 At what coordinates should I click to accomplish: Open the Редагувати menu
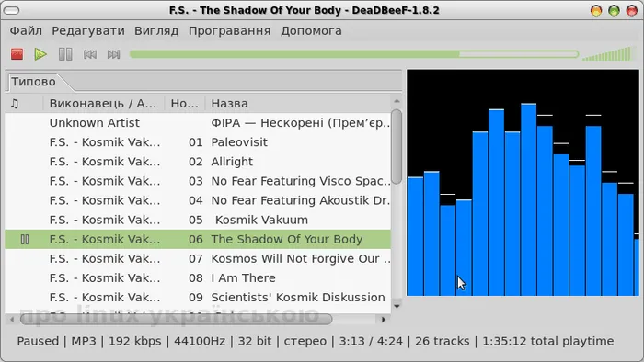coord(88,30)
